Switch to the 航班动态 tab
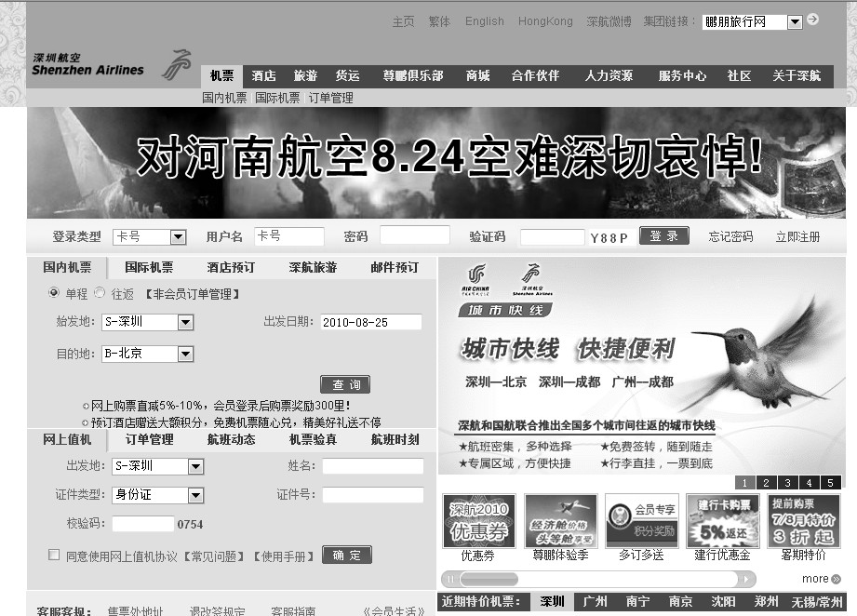The width and height of the screenshot is (857, 616). pos(231,439)
